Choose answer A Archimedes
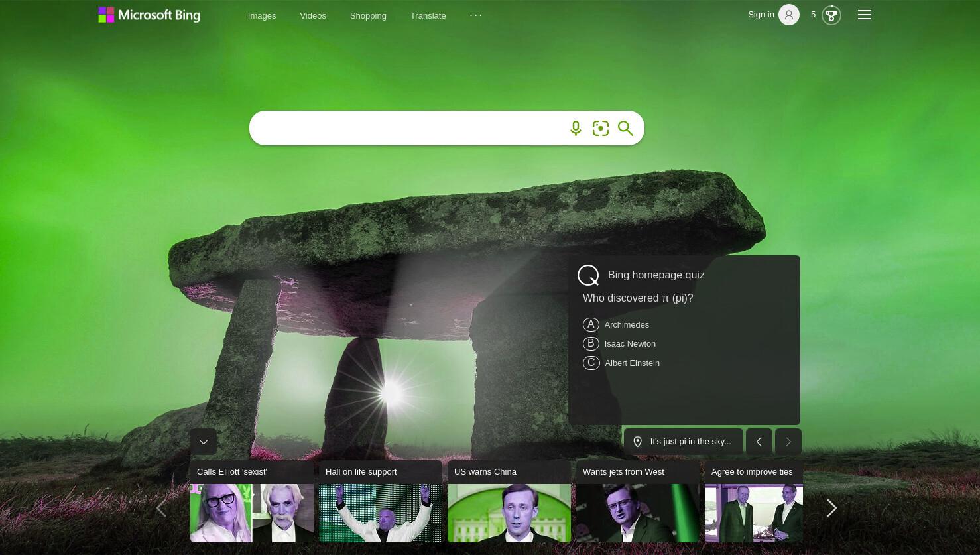This screenshot has height=555, width=980. pos(616,324)
